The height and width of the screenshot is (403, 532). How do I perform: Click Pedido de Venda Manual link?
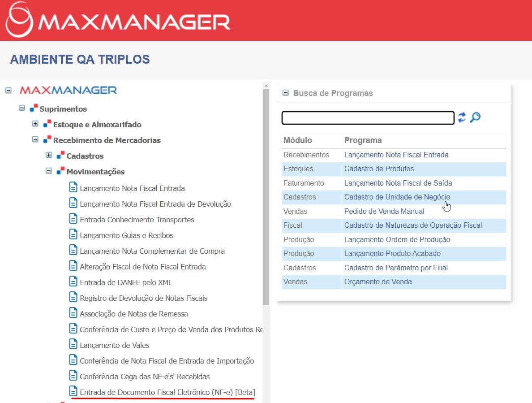[x=384, y=211]
